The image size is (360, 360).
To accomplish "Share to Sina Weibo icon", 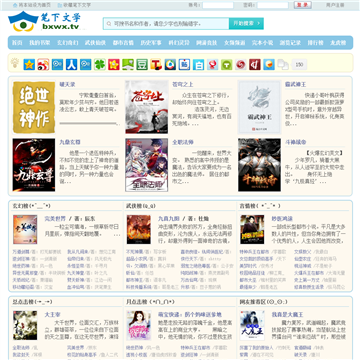I will coord(43,64).
